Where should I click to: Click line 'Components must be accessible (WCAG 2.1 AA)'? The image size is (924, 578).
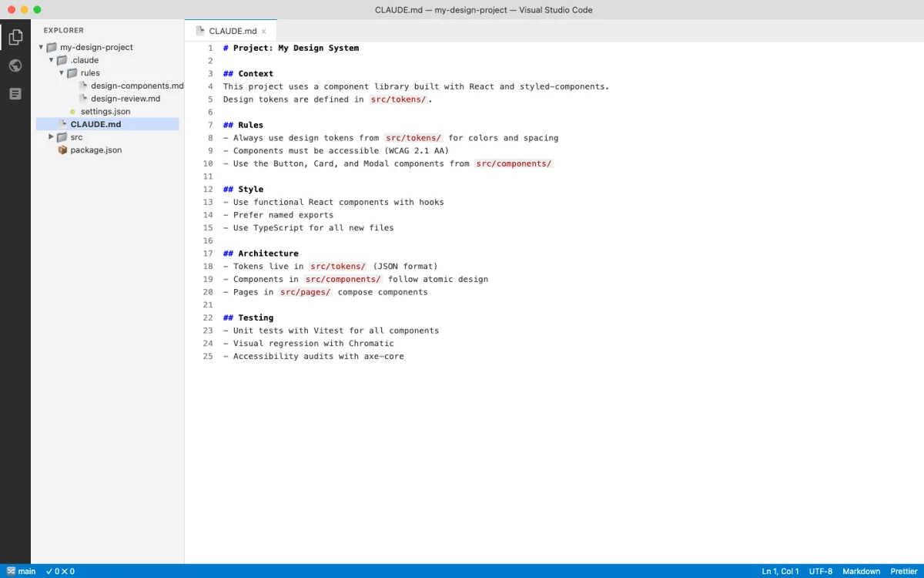(x=336, y=150)
